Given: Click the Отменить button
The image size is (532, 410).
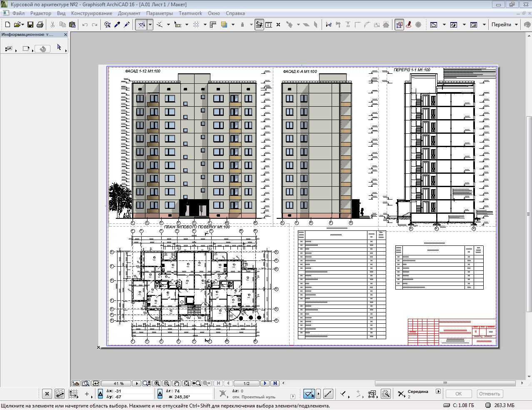Looking at the screenshot, I should click(x=489, y=394).
